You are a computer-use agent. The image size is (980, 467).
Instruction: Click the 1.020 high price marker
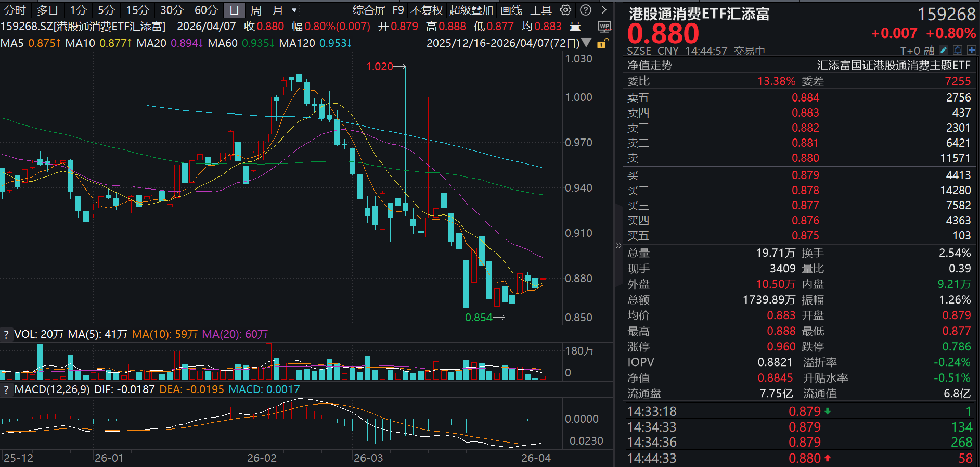[379, 67]
